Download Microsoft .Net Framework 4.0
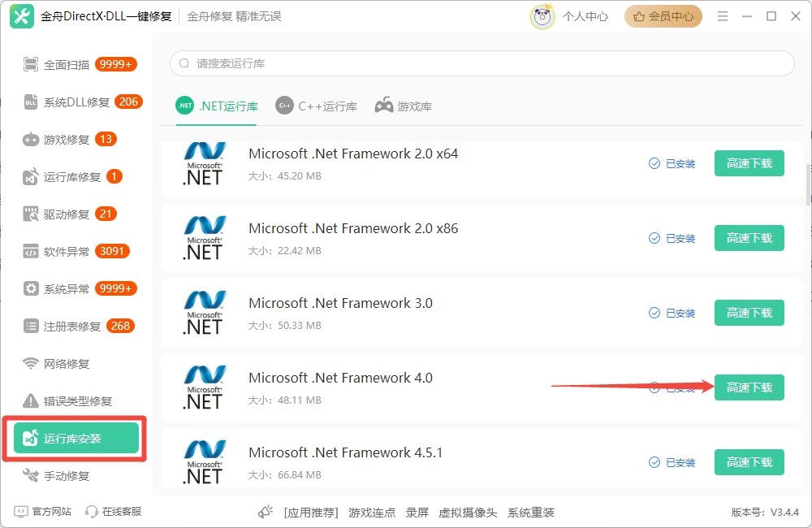Viewport: 812px width, 528px height. coord(749,387)
